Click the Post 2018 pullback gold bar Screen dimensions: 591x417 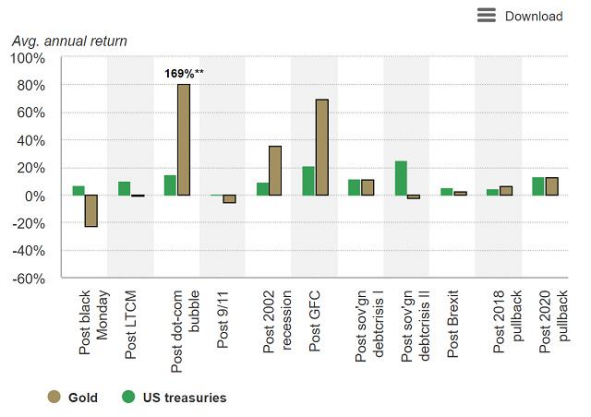506,191
